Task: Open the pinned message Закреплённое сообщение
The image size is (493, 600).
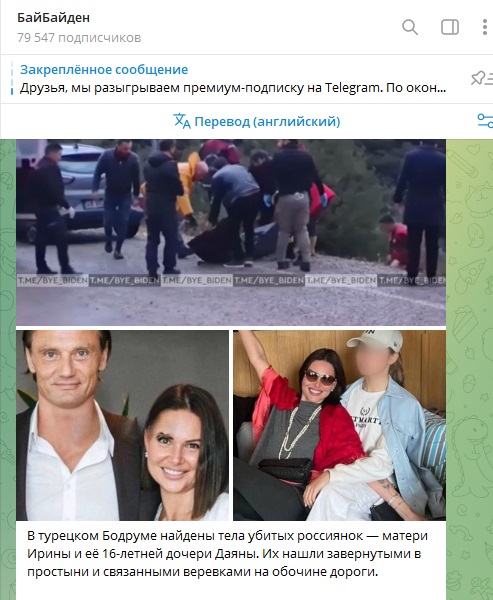Action: [104, 70]
